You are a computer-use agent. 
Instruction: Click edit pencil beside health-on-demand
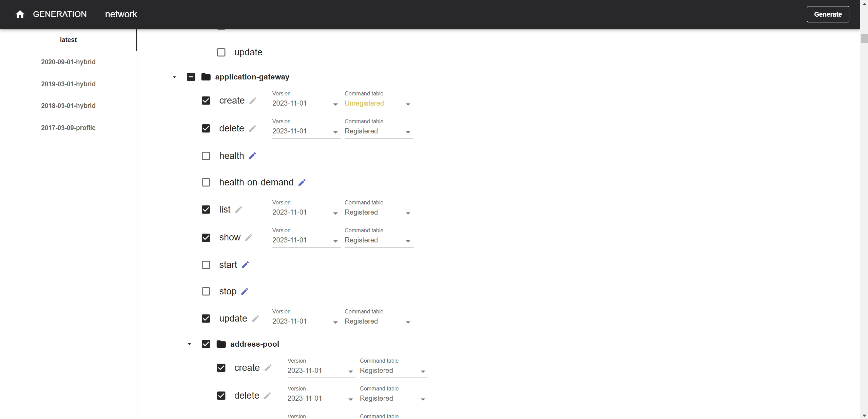click(x=302, y=183)
